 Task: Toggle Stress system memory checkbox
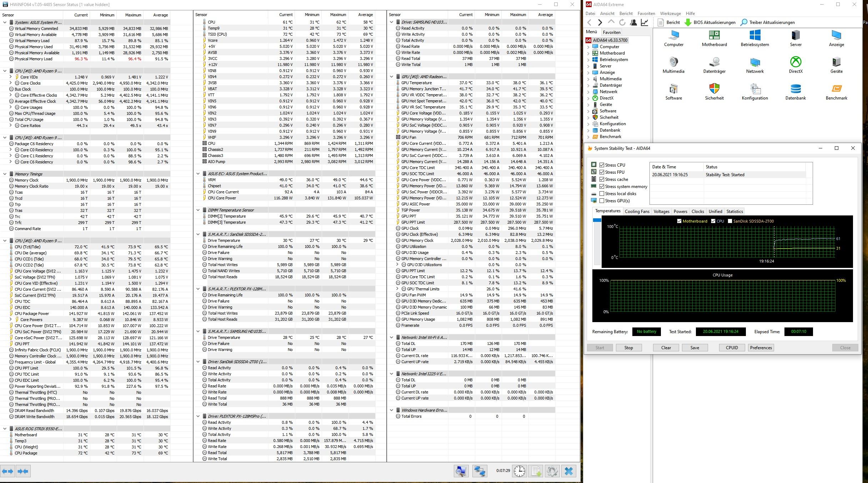click(x=602, y=186)
